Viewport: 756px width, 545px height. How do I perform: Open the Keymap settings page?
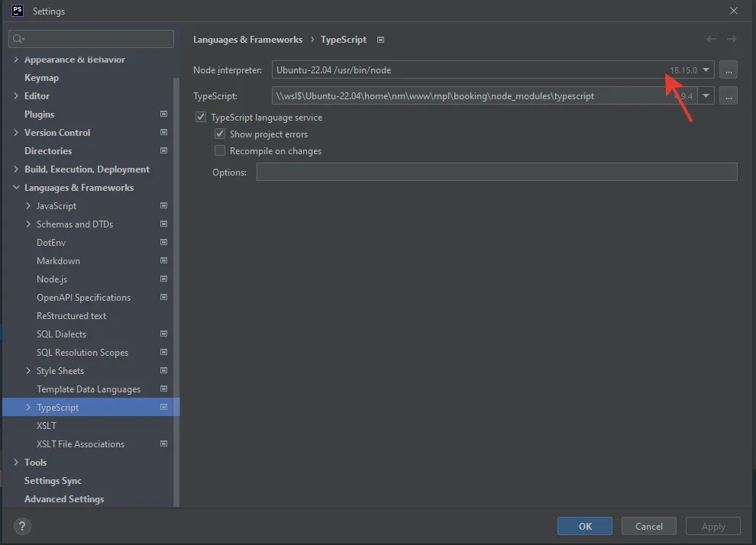coord(41,78)
